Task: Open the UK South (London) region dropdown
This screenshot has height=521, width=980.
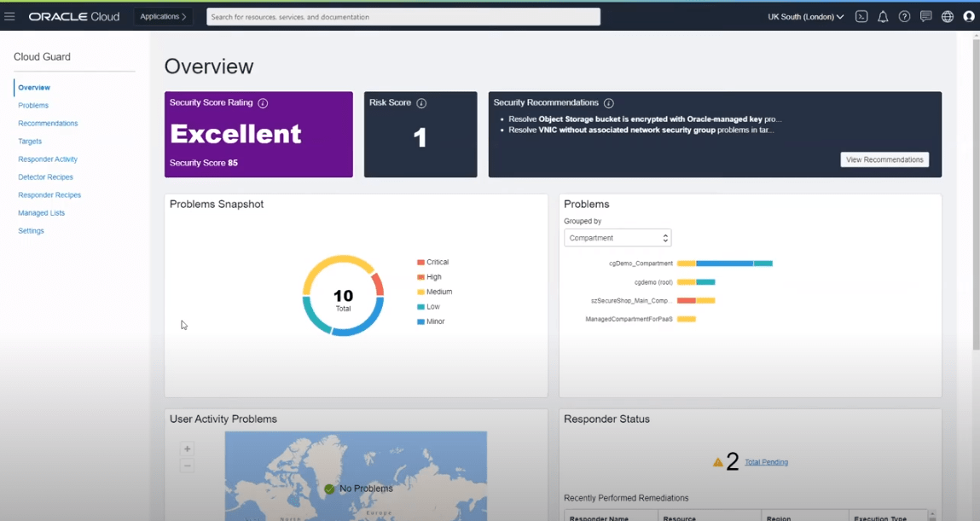Action: point(806,17)
